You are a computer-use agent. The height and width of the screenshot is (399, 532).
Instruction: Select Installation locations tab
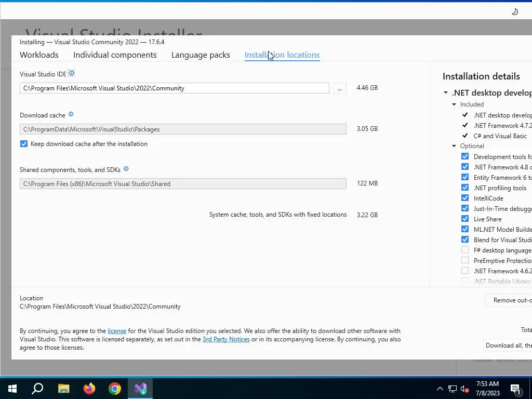(x=282, y=55)
